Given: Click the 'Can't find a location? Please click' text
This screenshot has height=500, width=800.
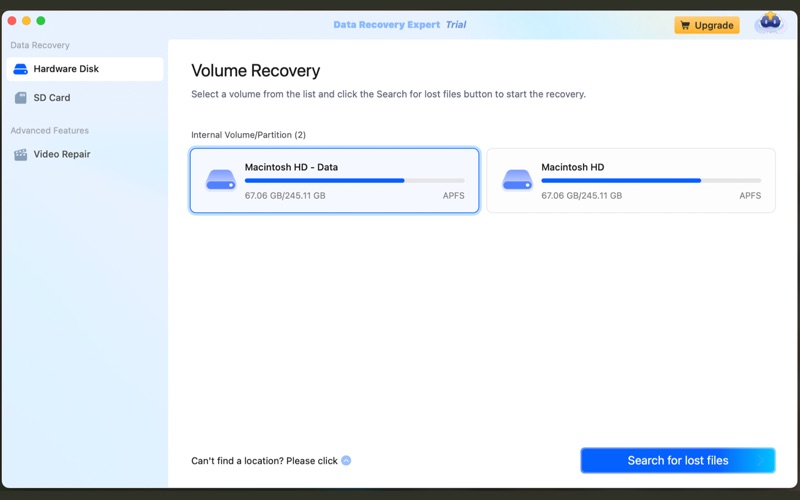Looking at the screenshot, I should click(264, 461).
